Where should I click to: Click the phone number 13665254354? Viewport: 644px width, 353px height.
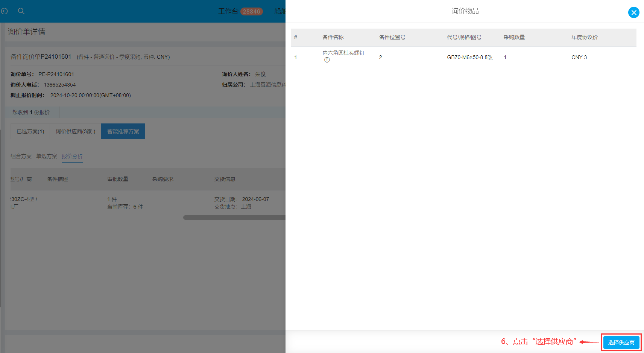pos(60,85)
